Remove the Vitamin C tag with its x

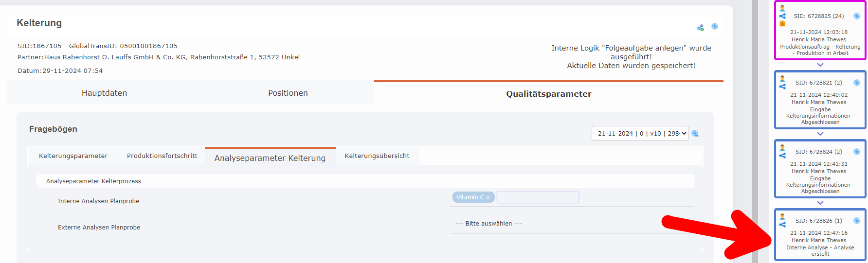[488, 197]
